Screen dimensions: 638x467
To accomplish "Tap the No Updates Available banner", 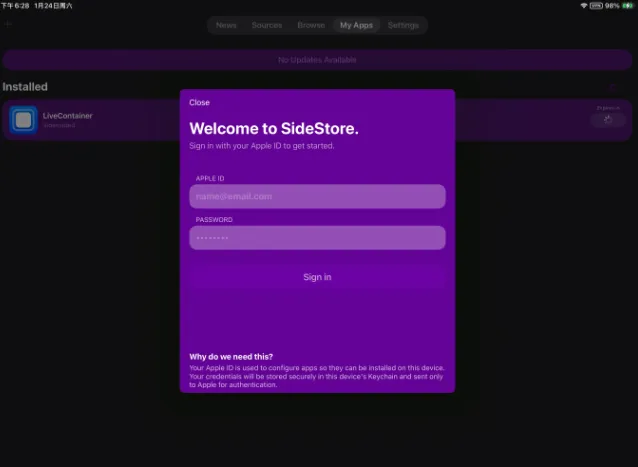I will (x=317, y=60).
